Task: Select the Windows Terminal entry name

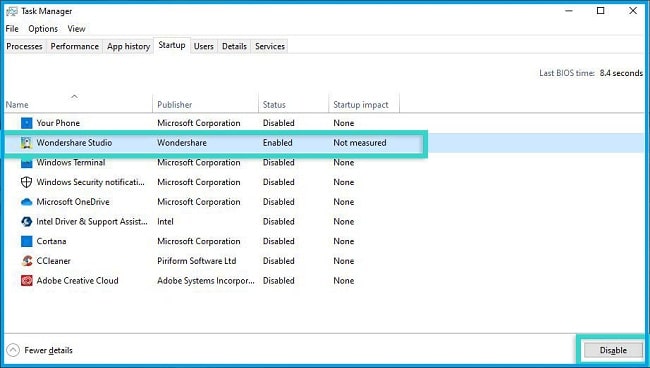Action: pyautogui.click(x=71, y=162)
